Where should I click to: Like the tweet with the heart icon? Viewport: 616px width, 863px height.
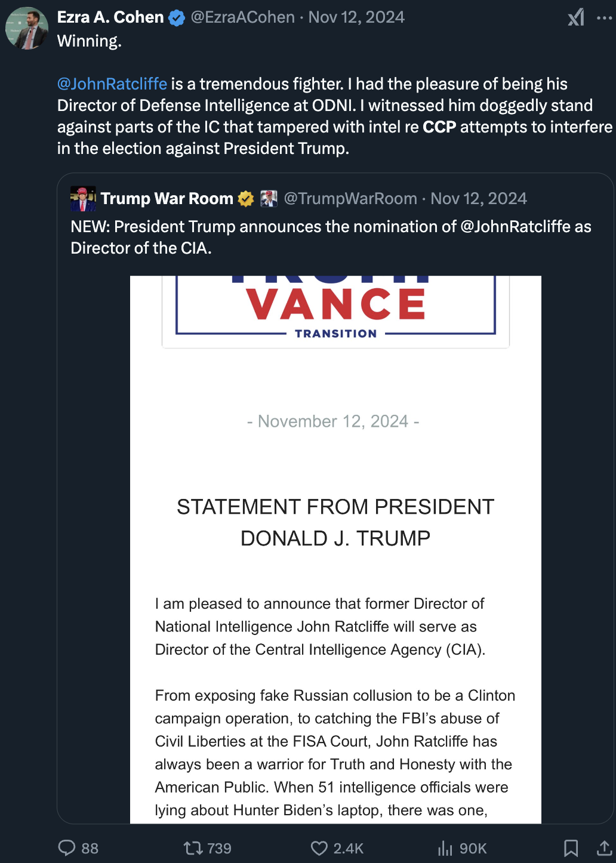319,847
